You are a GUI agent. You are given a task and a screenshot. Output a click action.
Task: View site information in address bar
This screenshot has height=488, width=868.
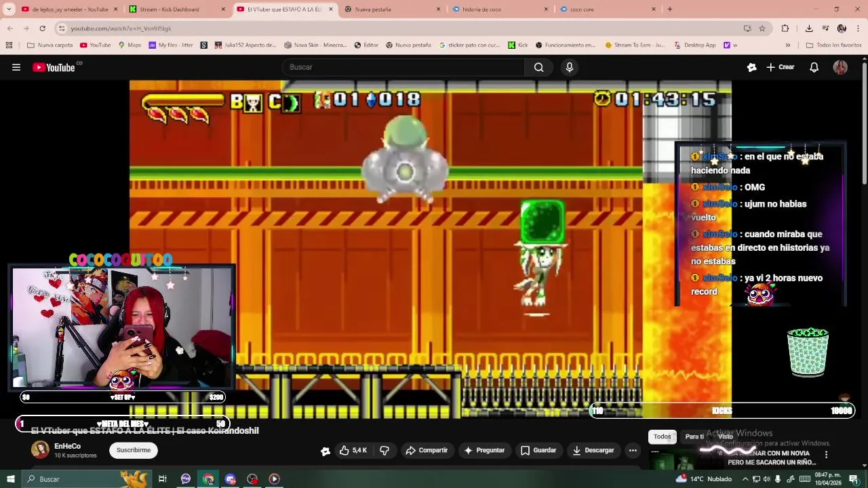pos(62,28)
